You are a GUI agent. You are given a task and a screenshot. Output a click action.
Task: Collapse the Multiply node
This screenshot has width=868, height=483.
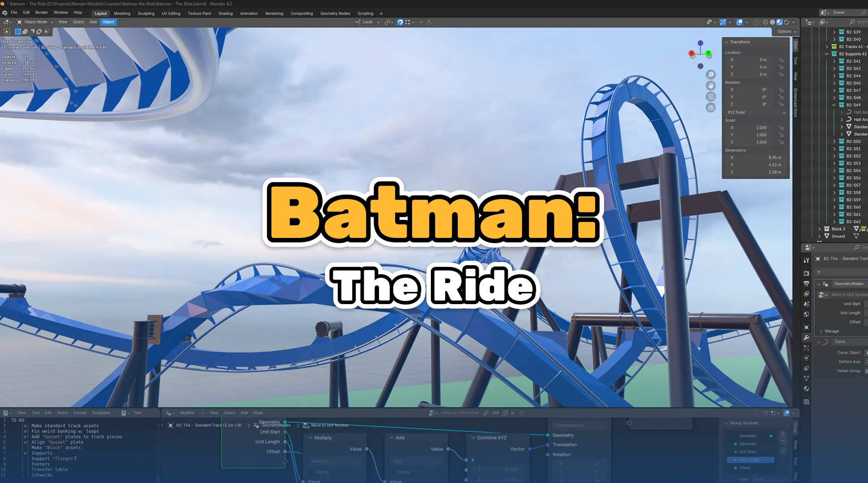310,438
